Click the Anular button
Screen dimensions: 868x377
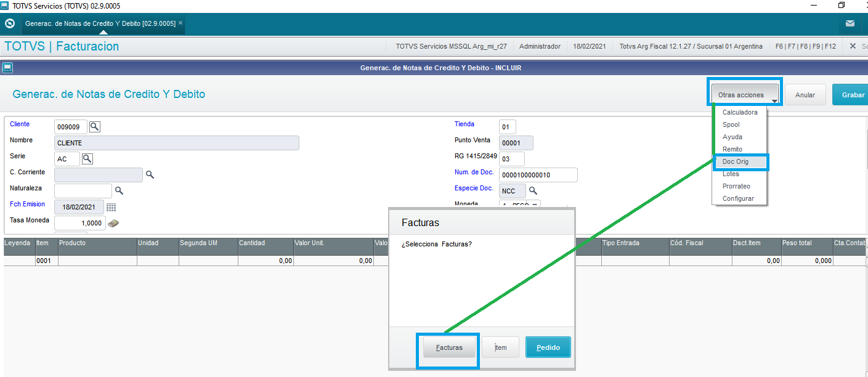pyautogui.click(x=805, y=95)
